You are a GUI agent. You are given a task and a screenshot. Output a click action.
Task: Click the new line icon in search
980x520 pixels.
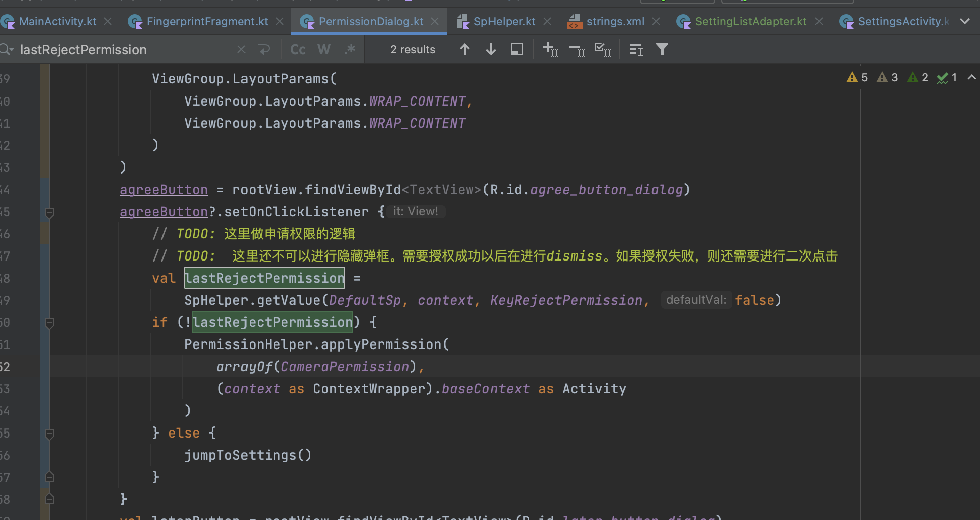tap(264, 49)
